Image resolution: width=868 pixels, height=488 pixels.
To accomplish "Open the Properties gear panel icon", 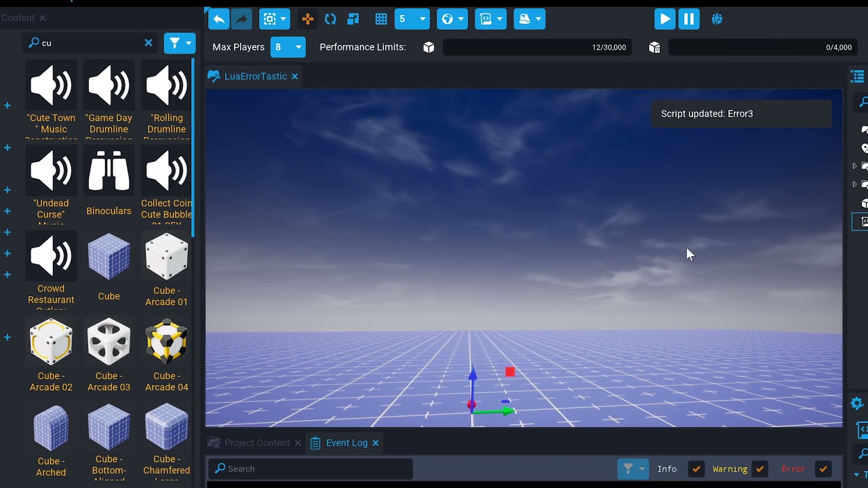I will click(x=857, y=403).
